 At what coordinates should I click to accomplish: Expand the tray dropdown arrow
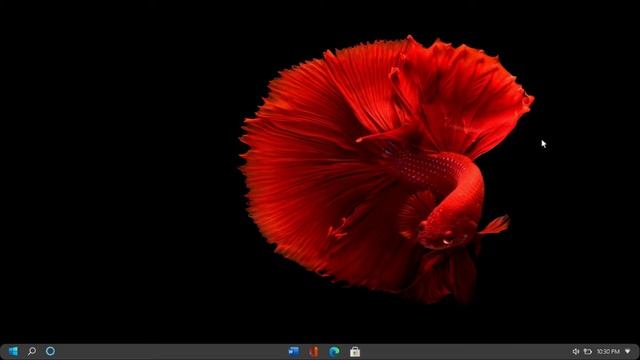point(628,351)
